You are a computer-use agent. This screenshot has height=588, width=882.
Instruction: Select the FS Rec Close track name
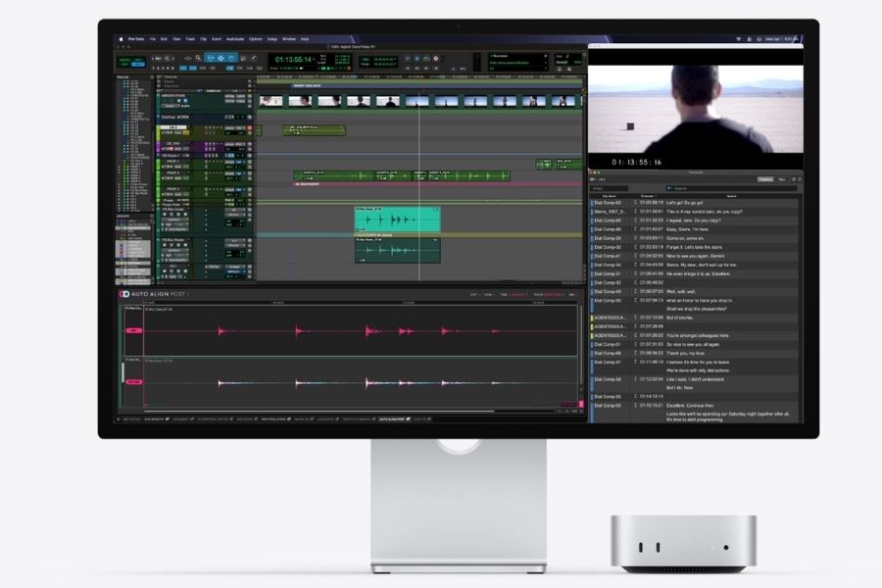pyautogui.click(x=173, y=210)
